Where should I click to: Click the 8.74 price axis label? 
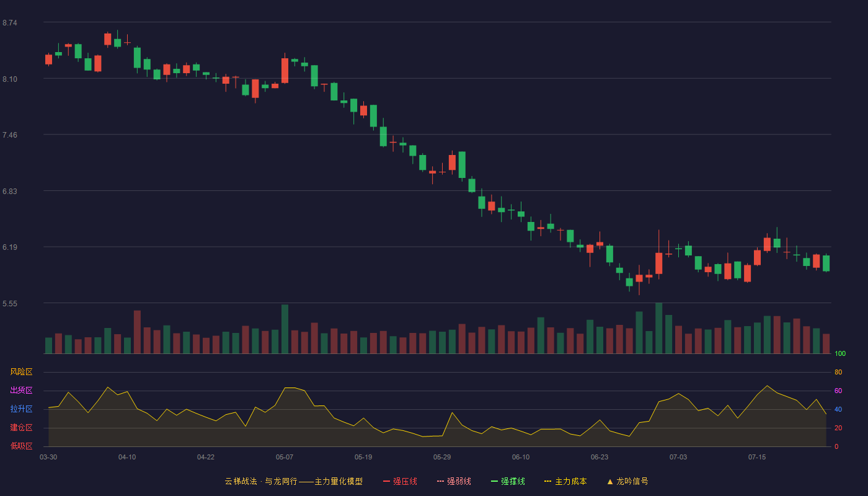(x=9, y=23)
